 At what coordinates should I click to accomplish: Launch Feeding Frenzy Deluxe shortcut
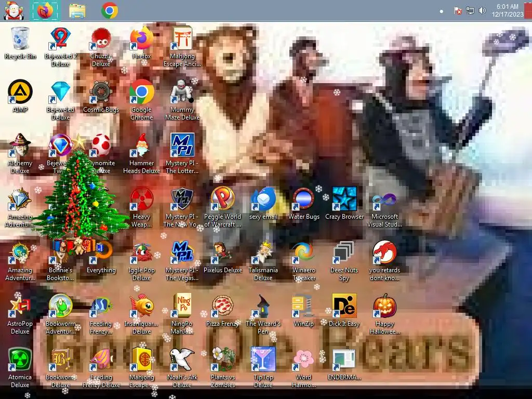(x=101, y=368)
